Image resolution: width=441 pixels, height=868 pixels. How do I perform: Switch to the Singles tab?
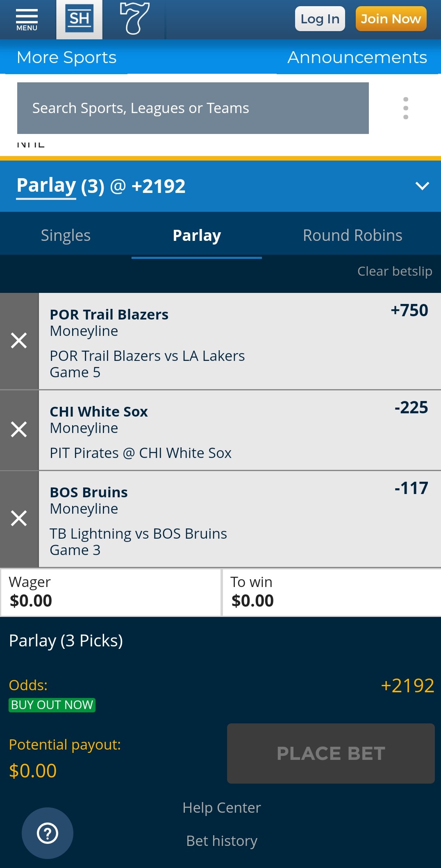tap(66, 236)
